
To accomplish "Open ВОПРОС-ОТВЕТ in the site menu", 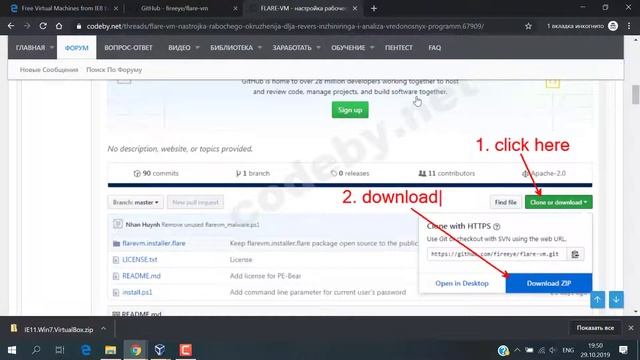I will coord(128,48).
